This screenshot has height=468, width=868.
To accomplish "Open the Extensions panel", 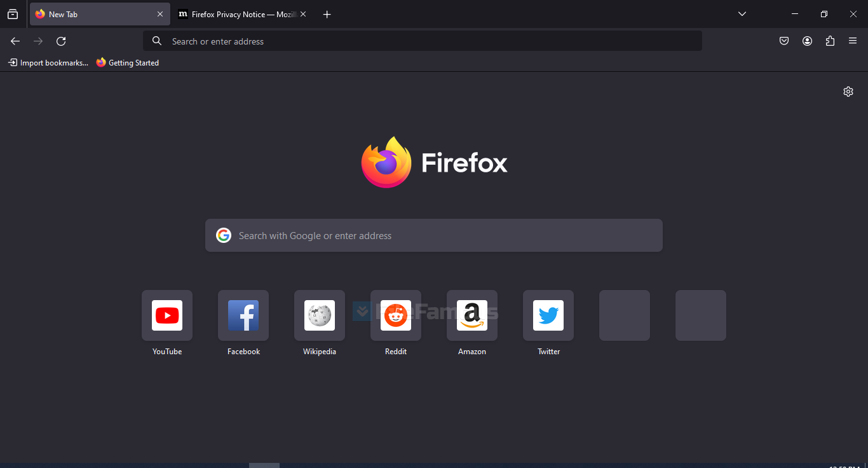I will (830, 41).
